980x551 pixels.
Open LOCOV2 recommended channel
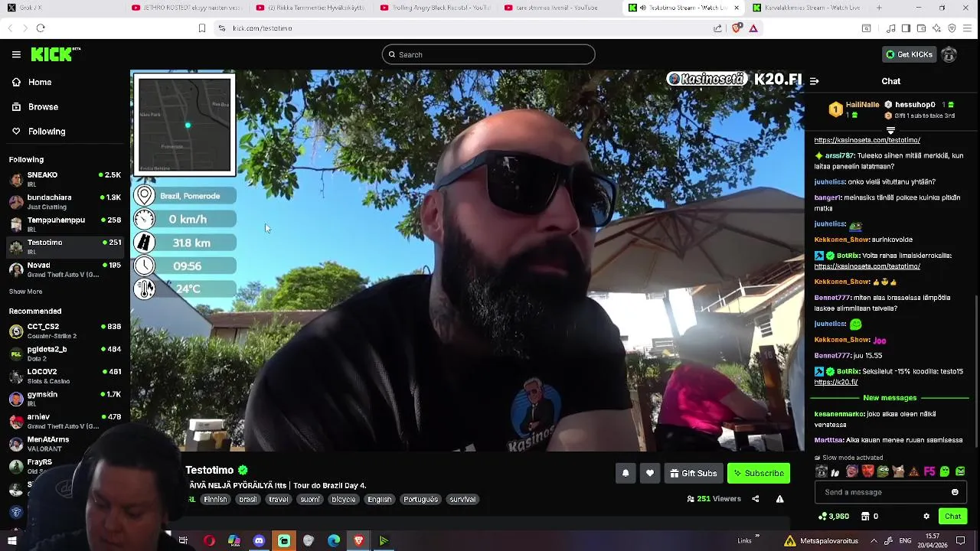65,376
